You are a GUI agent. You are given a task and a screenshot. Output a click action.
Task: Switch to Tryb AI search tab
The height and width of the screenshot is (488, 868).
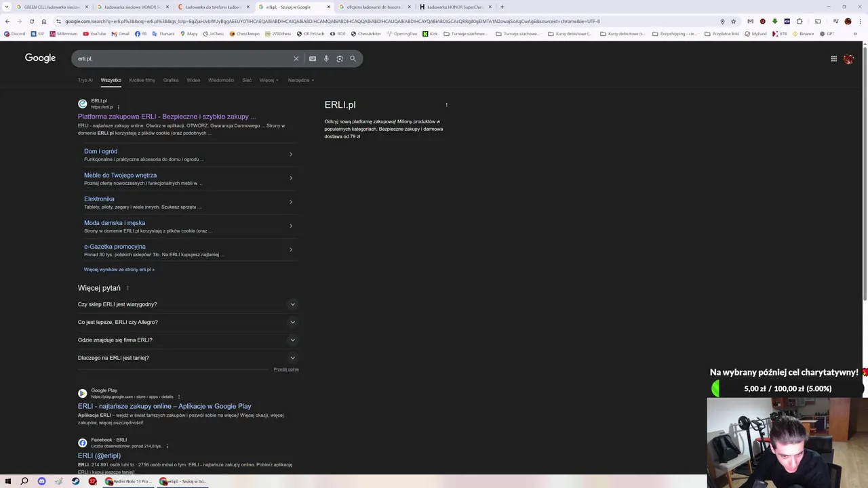85,80
